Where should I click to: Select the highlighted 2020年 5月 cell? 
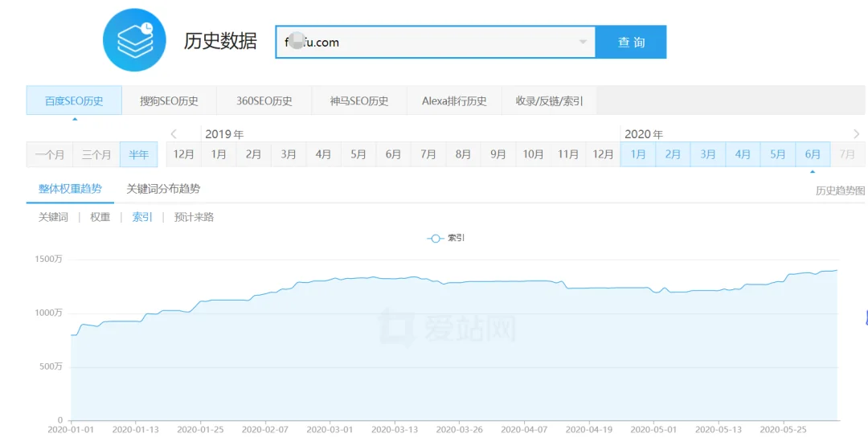coord(778,154)
